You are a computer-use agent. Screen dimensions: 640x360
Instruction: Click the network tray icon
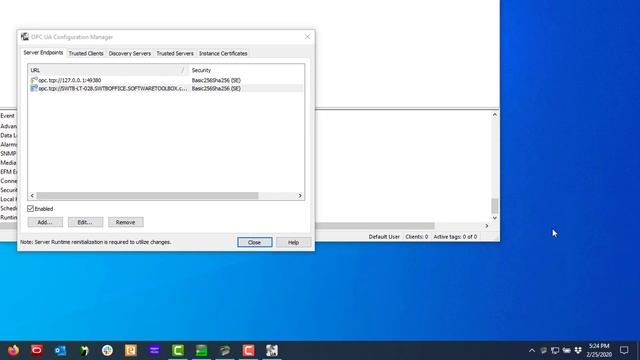[555, 350]
